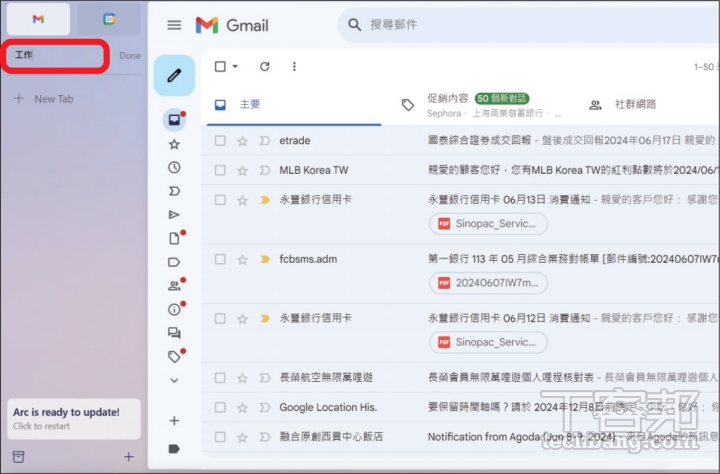Click the Gmail logo
Screen dimensions: 720x474
point(232,25)
